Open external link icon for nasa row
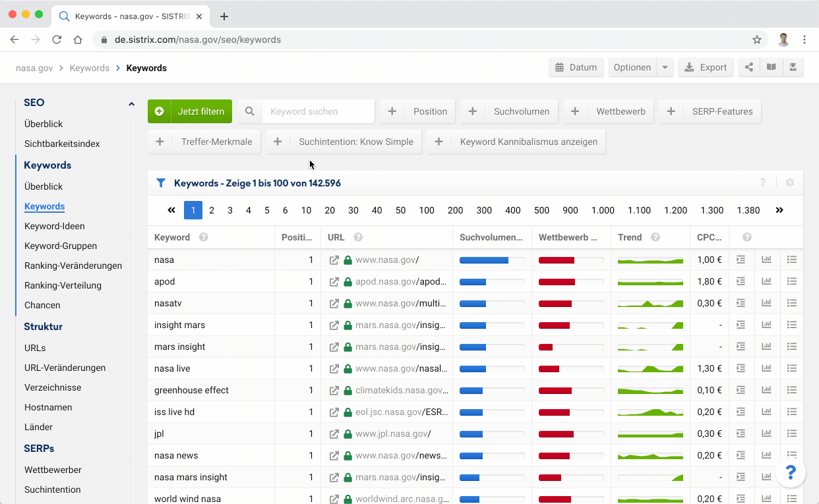Viewport: 819px width, 504px height. click(334, 260)
